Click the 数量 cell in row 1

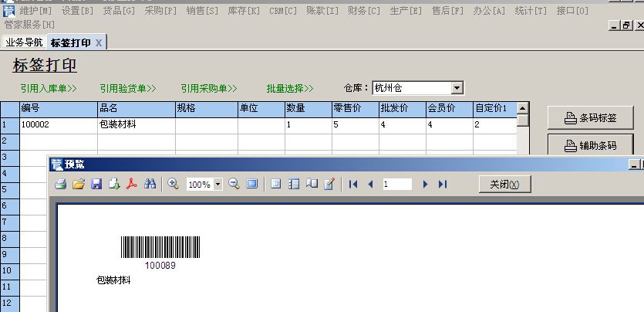click(308, 125)
